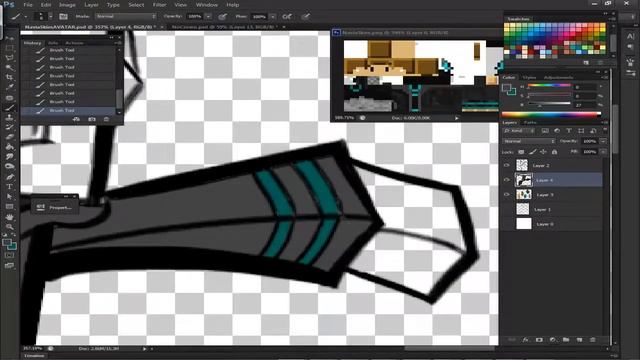Switch to the Styles tab
Image resolution: width=640 pixels, height=360 pixels.
click(529, 77)
